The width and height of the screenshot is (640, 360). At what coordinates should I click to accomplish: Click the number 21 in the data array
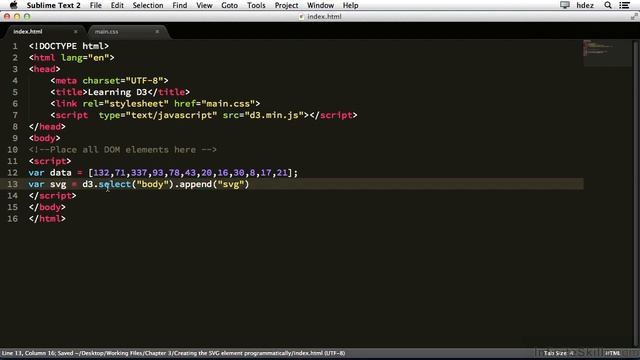click(x=282, y=173)
